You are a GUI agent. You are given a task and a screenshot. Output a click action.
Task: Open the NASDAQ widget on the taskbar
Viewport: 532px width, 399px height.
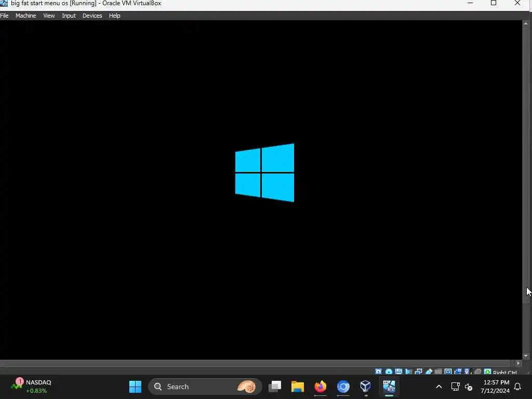coord(31,387)
